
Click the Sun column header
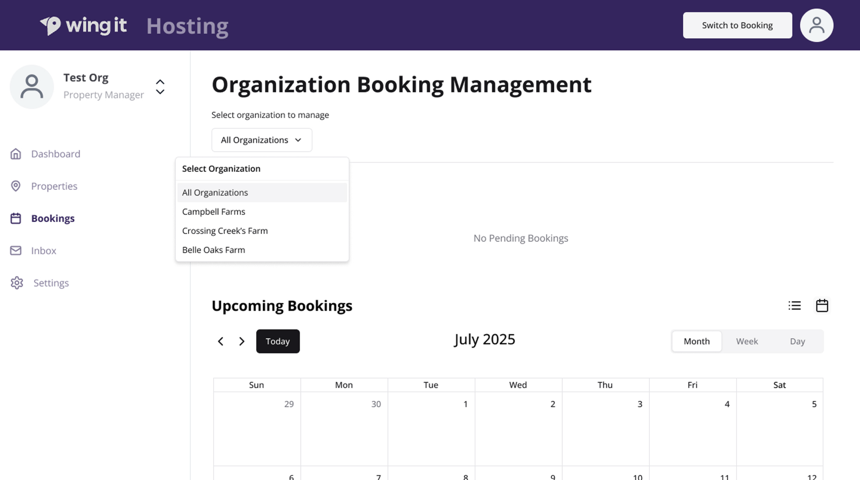tap(257, 385)
